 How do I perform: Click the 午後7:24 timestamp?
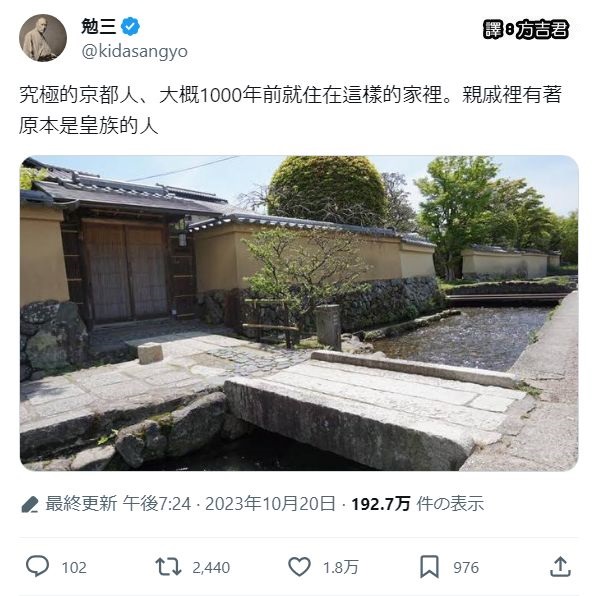click(156, 504)
